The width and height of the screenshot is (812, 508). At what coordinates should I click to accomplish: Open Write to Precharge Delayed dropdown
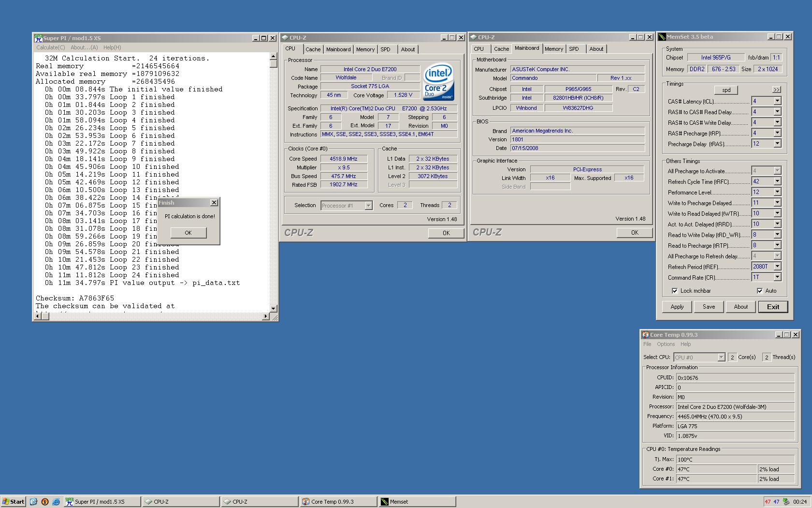coord(777,203)
